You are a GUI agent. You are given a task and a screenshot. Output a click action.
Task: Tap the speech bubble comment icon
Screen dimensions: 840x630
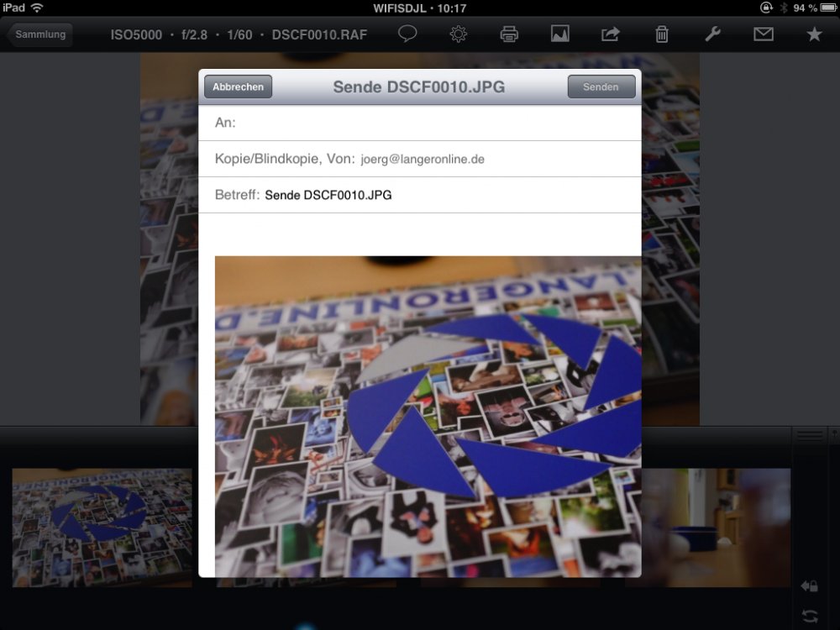tap(407, 34)
